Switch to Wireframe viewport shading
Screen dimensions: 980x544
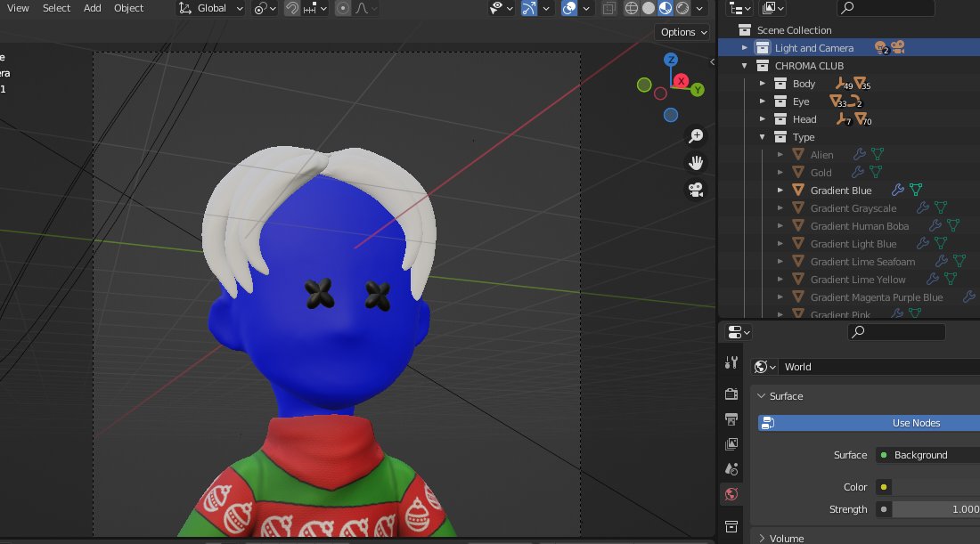click(632, 8)
